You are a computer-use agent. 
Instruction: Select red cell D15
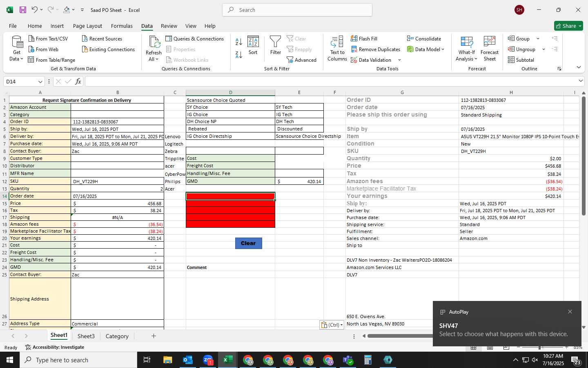point(230,203)
